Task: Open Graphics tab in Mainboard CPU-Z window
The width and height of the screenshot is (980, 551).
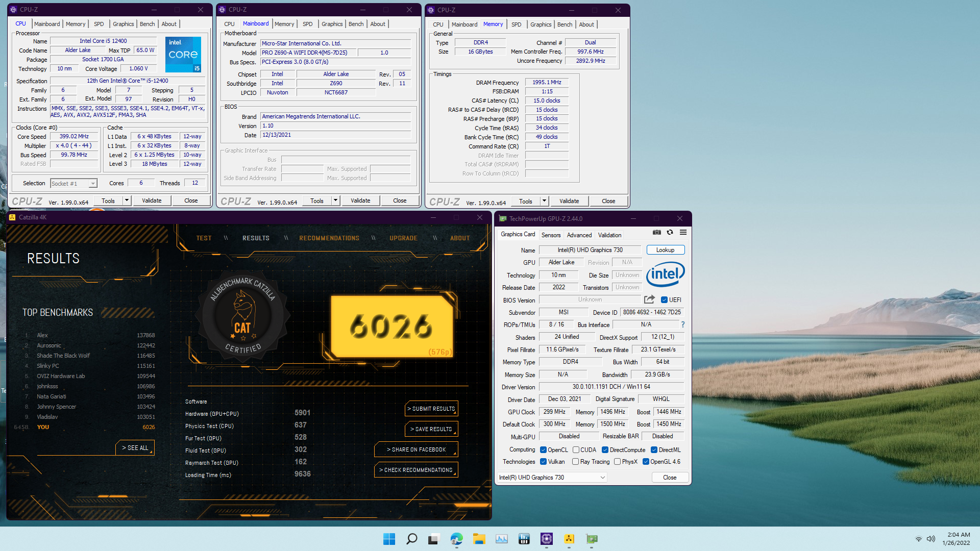Action: click(x=332, y=24)
